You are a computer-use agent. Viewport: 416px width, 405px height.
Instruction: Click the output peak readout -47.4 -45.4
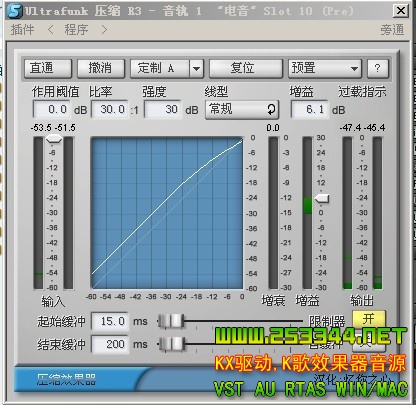tap(362, 128)
